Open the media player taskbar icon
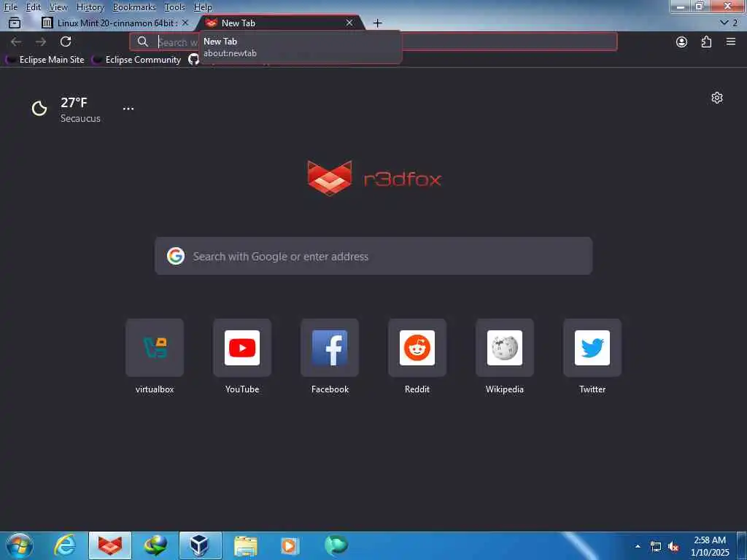Viewport: 747px width, 560px height. tap(290, 545)
